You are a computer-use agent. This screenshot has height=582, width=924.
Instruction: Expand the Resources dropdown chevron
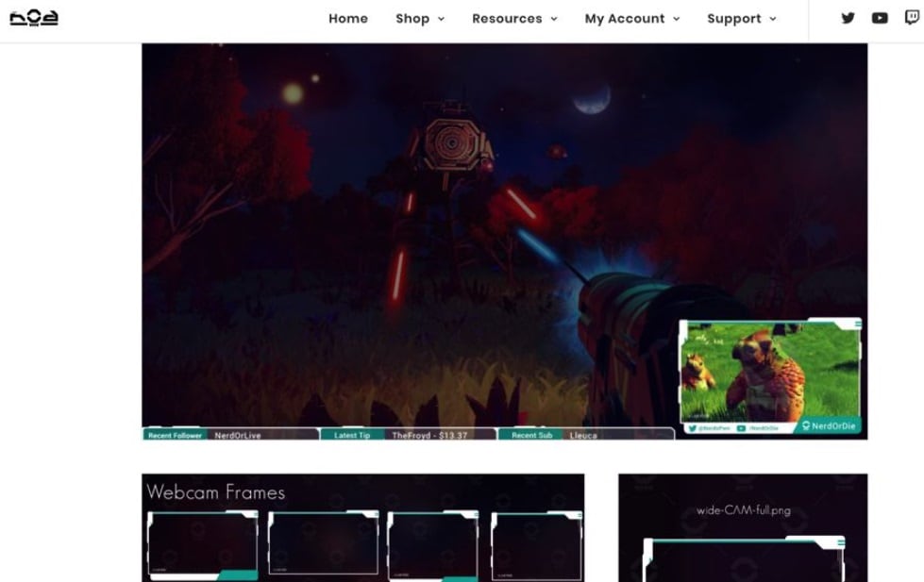pos(553,19)
